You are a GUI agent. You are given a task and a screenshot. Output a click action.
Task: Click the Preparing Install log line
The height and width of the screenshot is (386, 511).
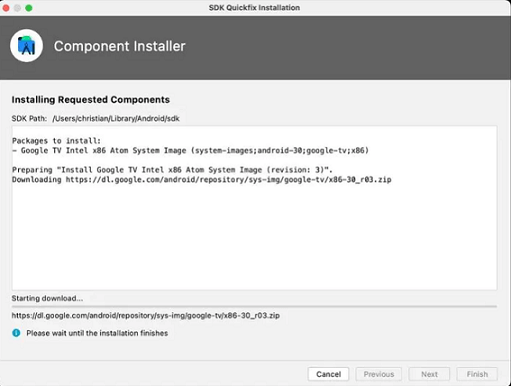[172, 170]
